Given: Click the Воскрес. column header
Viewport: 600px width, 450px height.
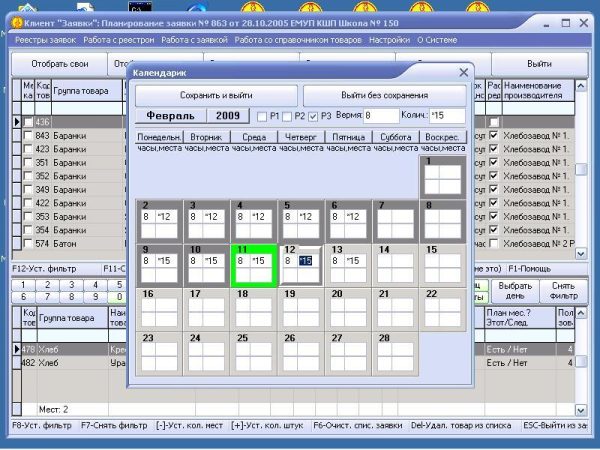Looking at the screenshot, I should [442, 137].
